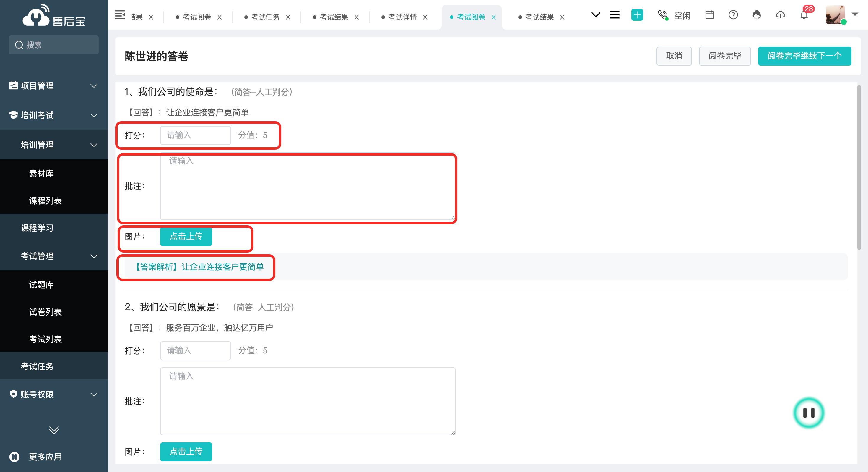The width and height of the screenshot is (868, 472).
Task: Click the user avatar picture
Action: point(835,15)
